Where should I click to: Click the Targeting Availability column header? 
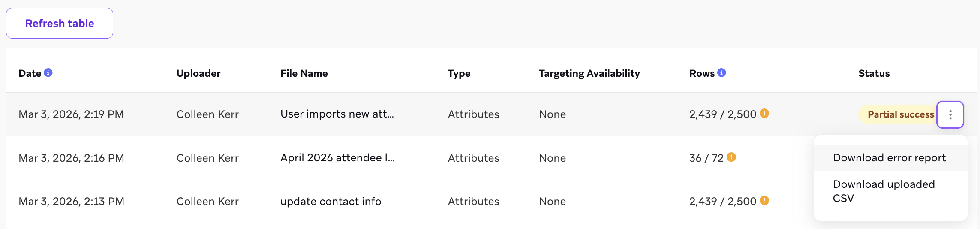point(589,73)
